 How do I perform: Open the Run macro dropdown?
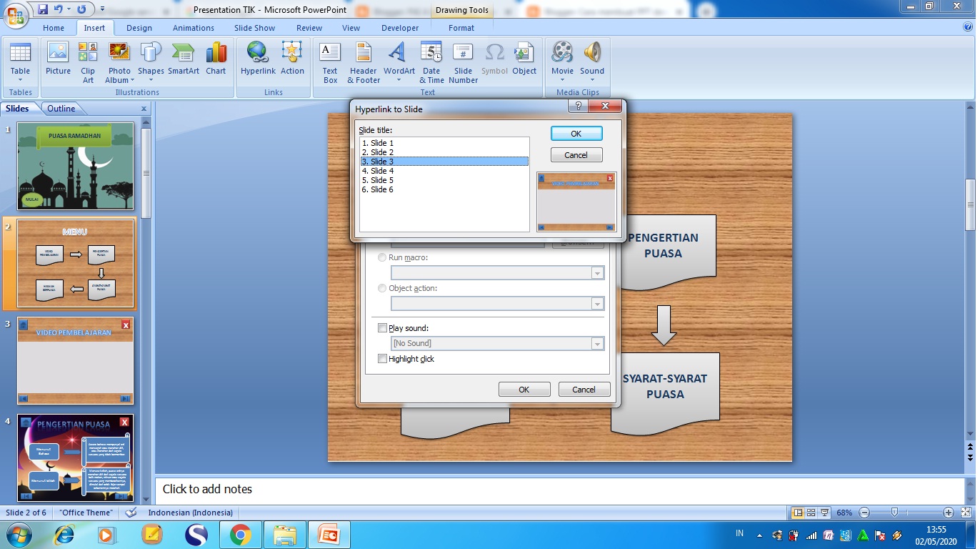(597, 272)
